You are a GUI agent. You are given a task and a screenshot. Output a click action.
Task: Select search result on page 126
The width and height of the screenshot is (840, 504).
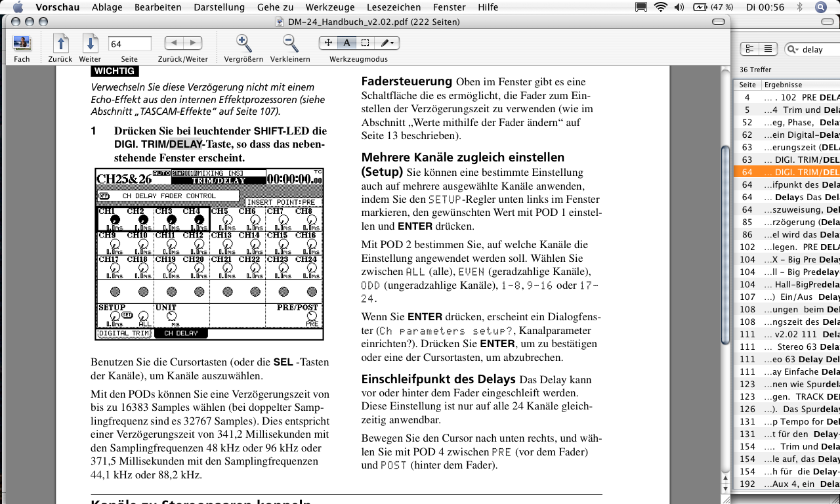787,409
